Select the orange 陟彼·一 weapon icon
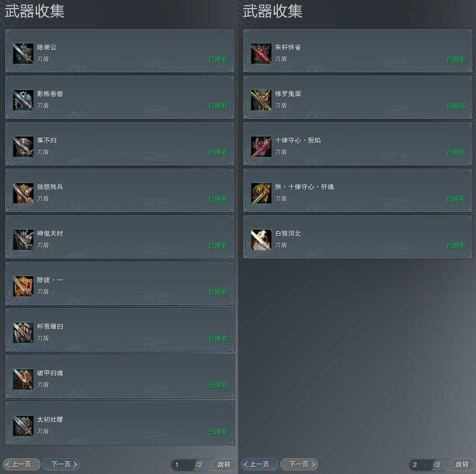 pos(23,286)
